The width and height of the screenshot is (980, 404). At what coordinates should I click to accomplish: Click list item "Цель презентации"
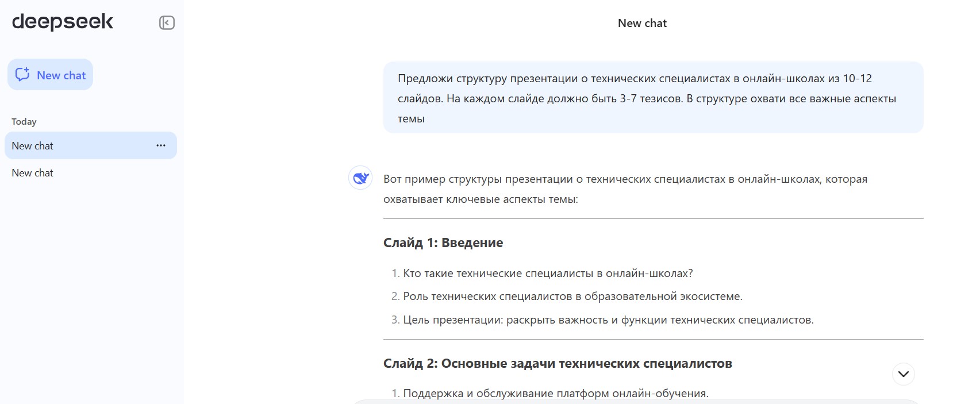(608, 320)
